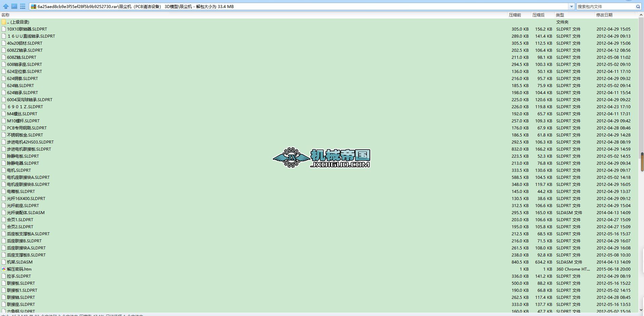This screenshot has height=316, width=644.
Task: Select file icon of 608轴承座.SLDPRT
Action: coord(4,64)
